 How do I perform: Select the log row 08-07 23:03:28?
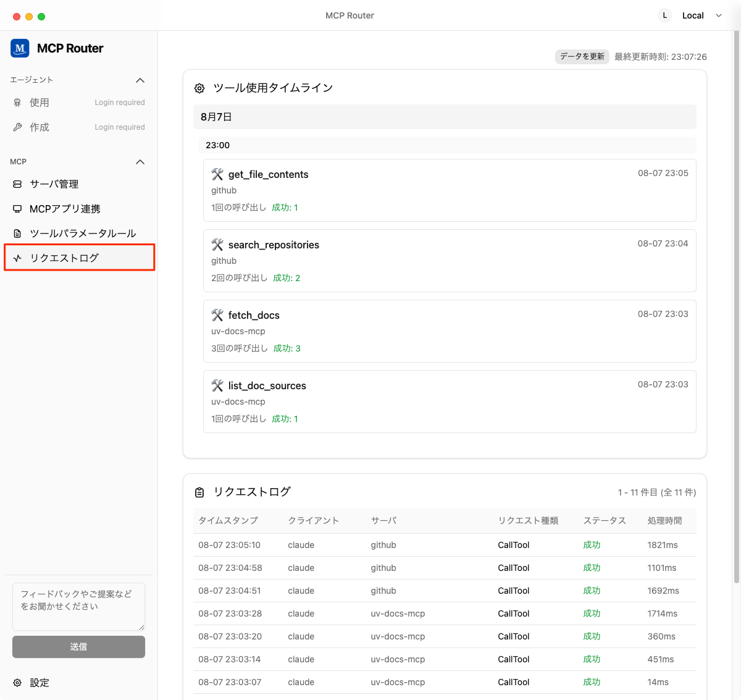445,614
